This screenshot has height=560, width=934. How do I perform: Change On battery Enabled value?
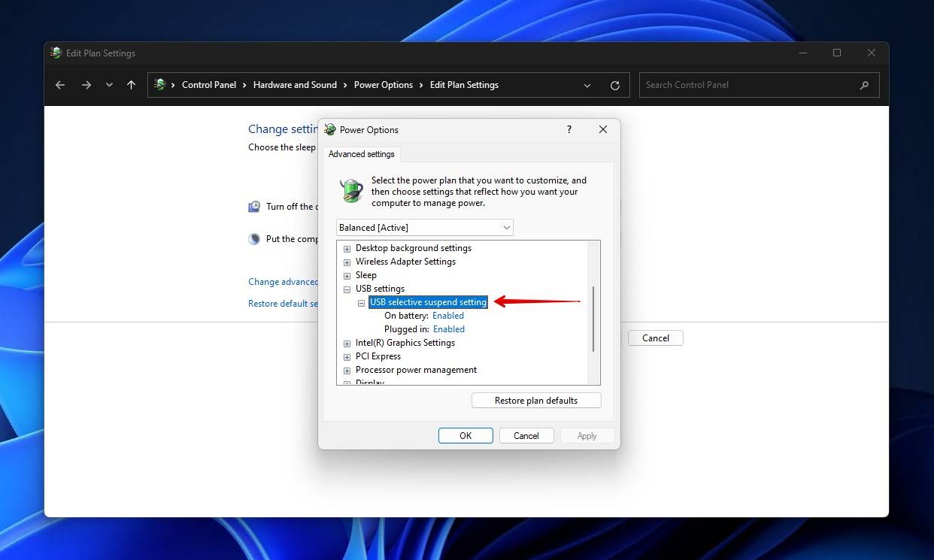(x=448, y=316)
